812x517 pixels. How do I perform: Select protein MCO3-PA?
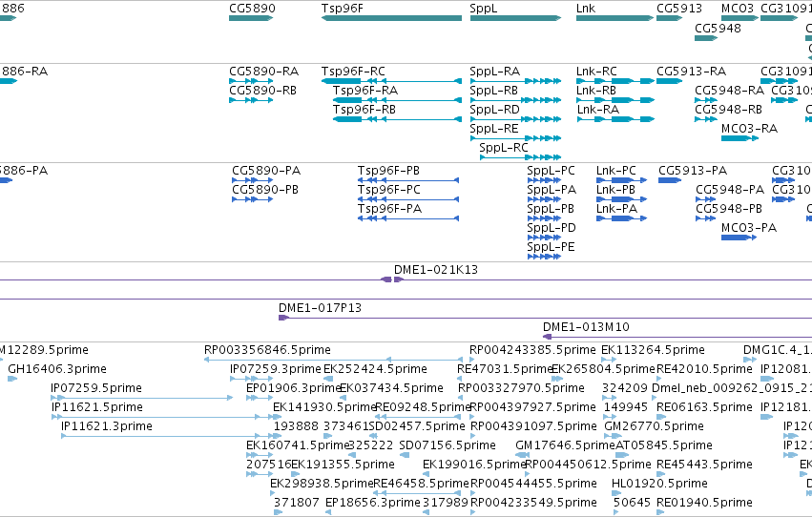(739, 238)
